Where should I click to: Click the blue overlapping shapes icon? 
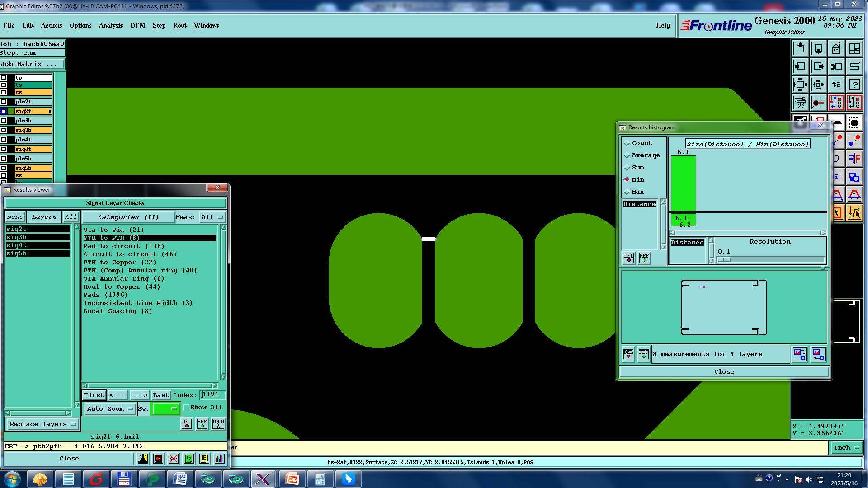854,177
